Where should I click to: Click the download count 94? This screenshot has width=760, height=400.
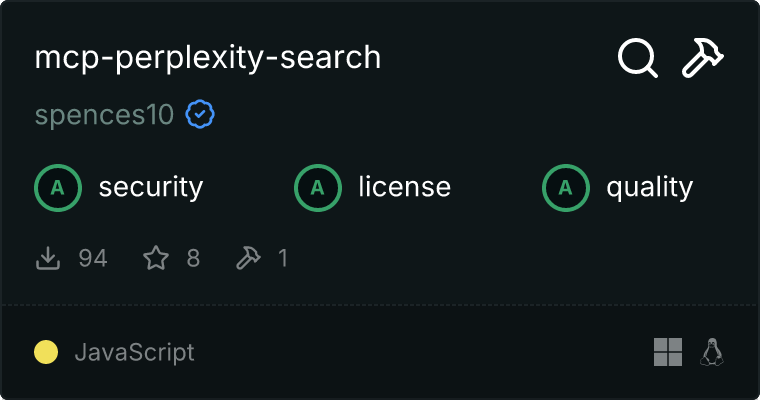click(x=92, y=259)
